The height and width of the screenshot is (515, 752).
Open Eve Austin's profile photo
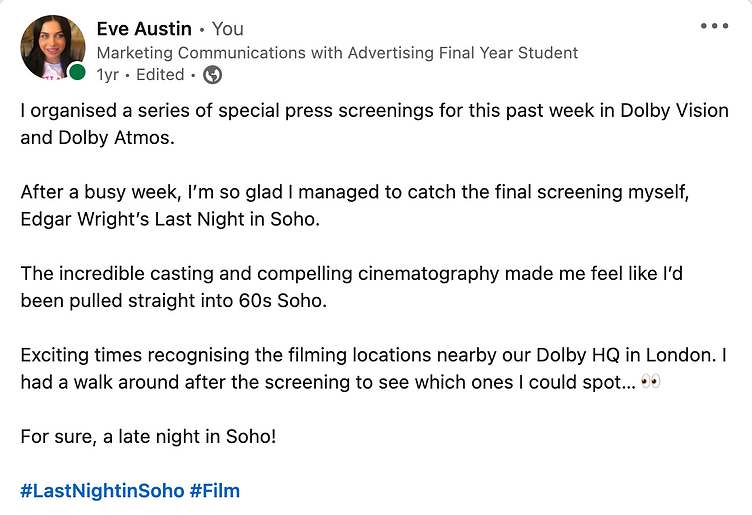52,47
